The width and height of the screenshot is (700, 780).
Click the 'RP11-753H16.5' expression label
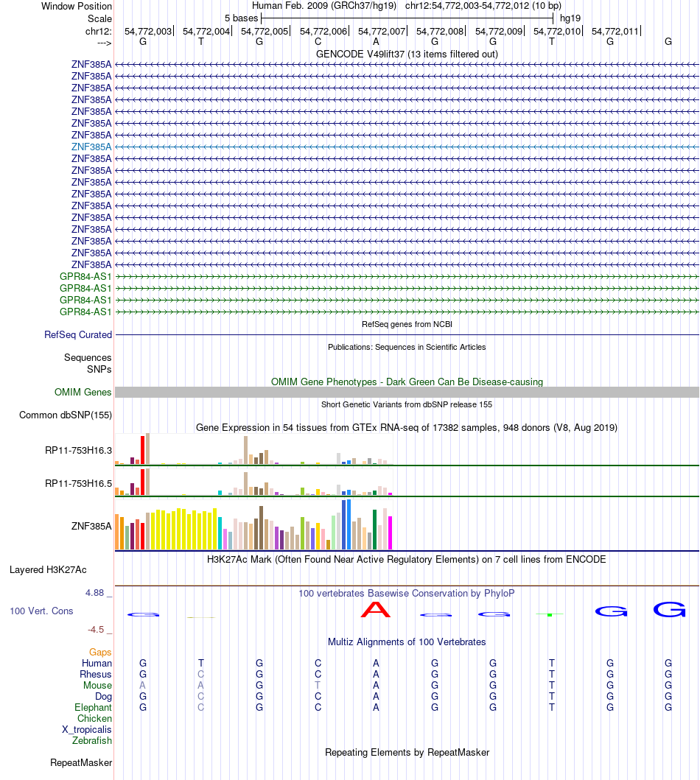pos(79,483)
